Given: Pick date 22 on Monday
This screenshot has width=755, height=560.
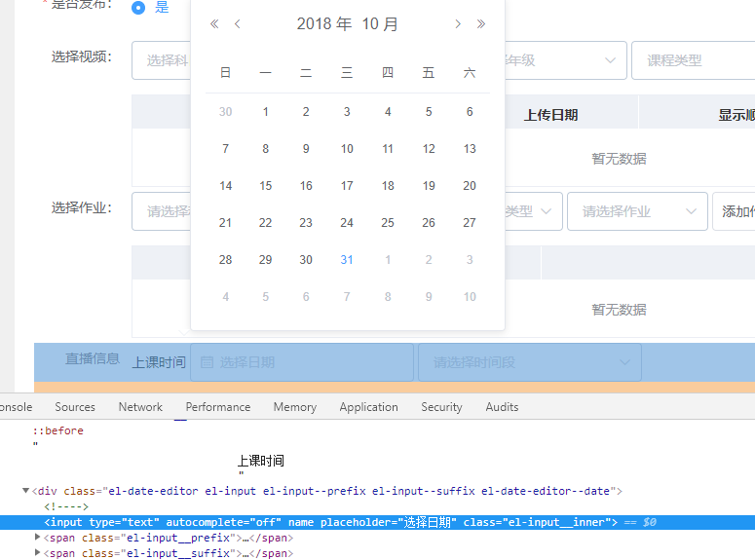Looking at the screenshot, I should coord(265,223).
